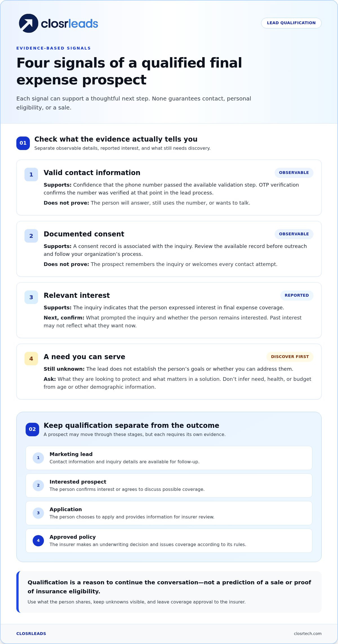
Task: Select the Marketing lead stage row
Action: pos(169,458)
